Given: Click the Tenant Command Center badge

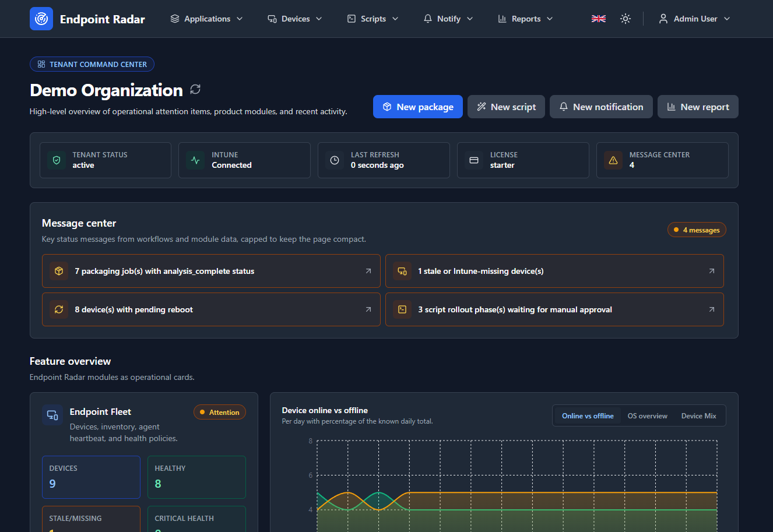Looking at the screenshot, I should (92, 64).
